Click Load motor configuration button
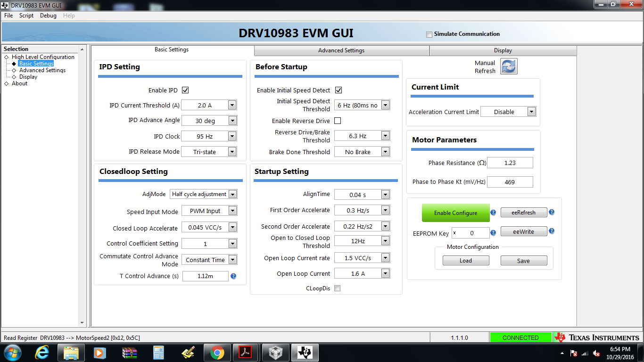644x362 pixels. click(x=466, y=261)
